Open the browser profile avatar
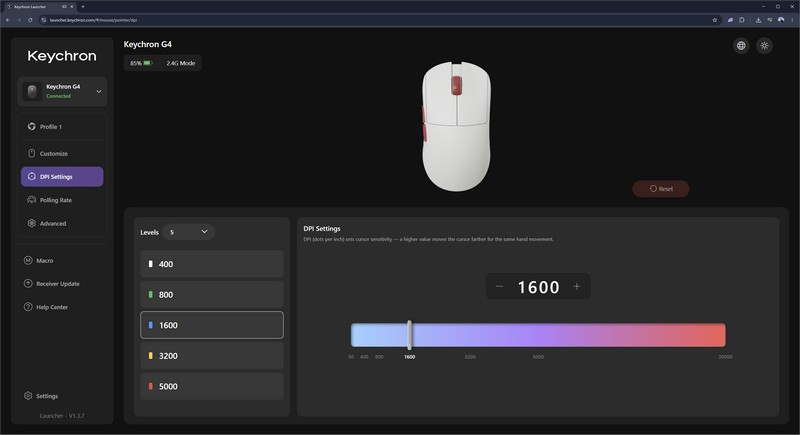 click(781, 20)
